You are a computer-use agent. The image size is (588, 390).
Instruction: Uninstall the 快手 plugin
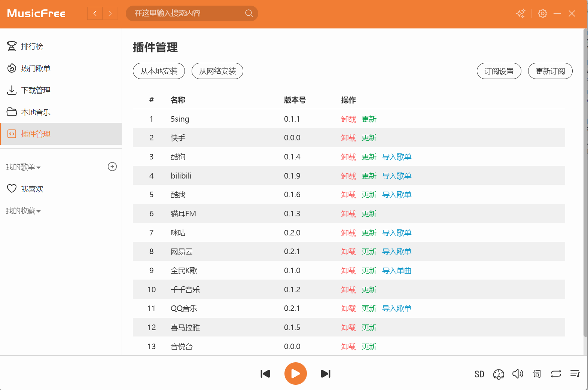point(348,138)
